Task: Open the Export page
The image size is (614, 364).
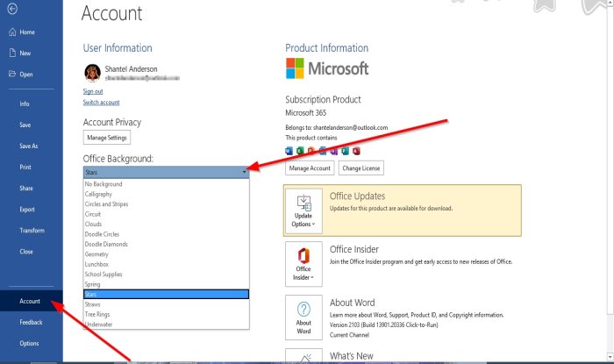Action: (x=27, y=210)
